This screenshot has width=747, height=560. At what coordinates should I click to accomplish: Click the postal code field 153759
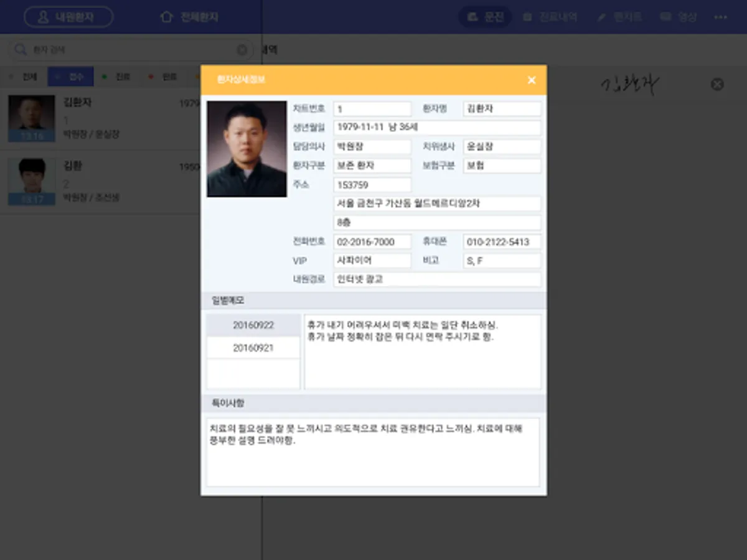point(372,185)
